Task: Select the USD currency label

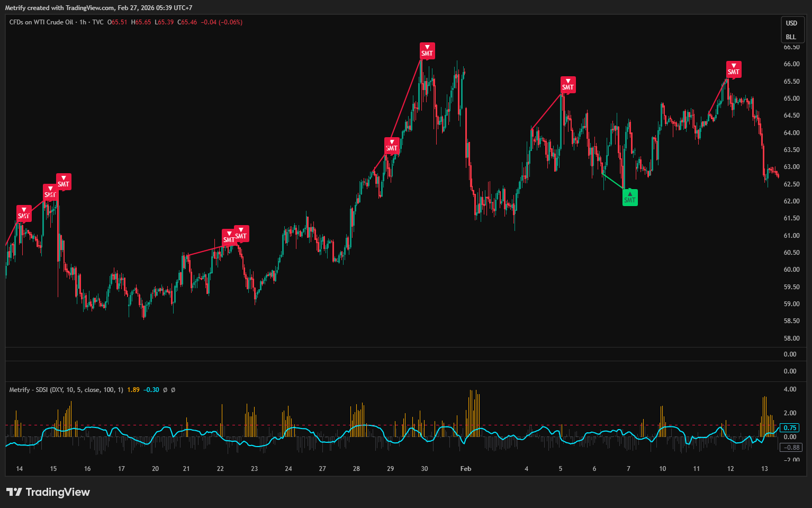Action: 791,23
